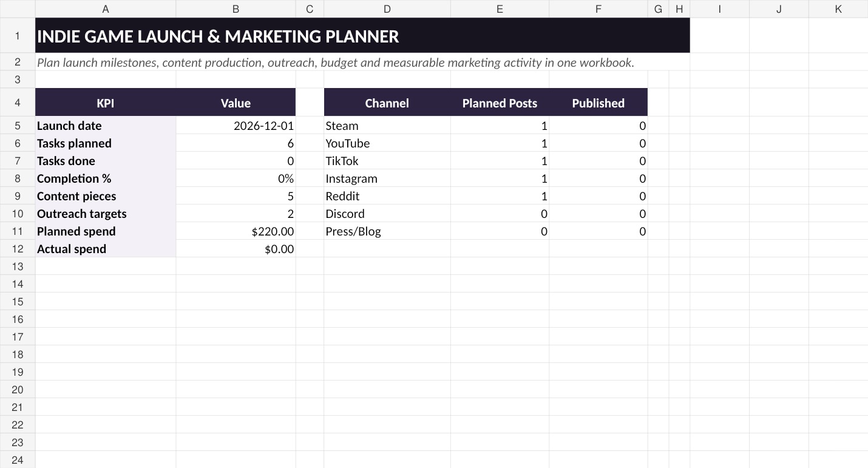The width and height of the screenshot is (868, 468).
Task: Select column F header
Action: pos(598,9)
